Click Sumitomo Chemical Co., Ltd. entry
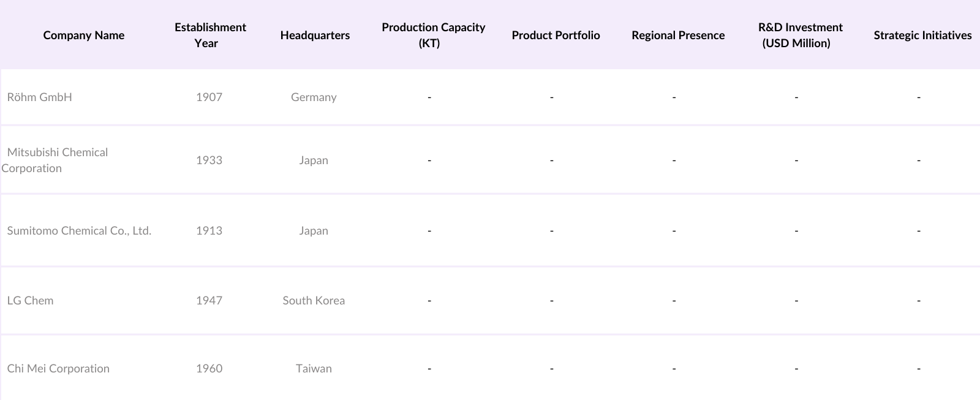 (x=79, y=231)
